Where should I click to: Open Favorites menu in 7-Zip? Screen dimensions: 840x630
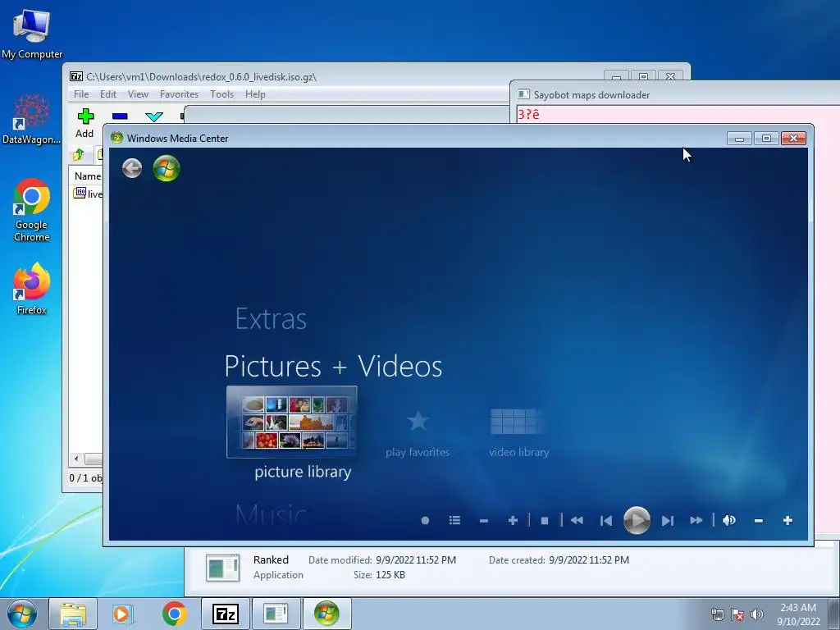pos(179,94)
